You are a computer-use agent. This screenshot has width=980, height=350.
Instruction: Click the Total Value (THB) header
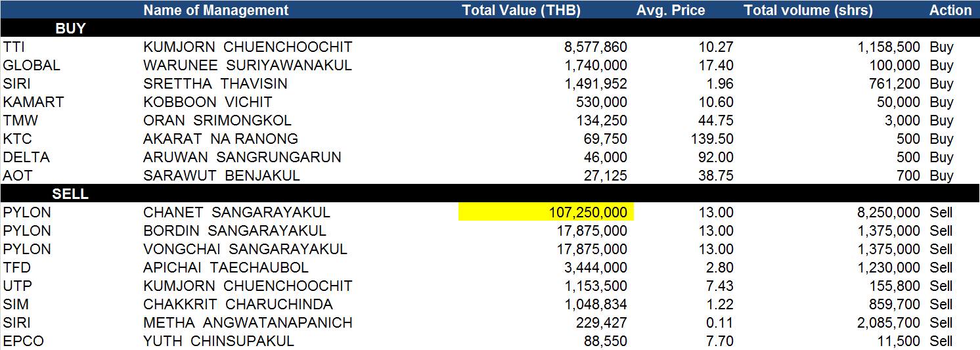tap(522, 10)
